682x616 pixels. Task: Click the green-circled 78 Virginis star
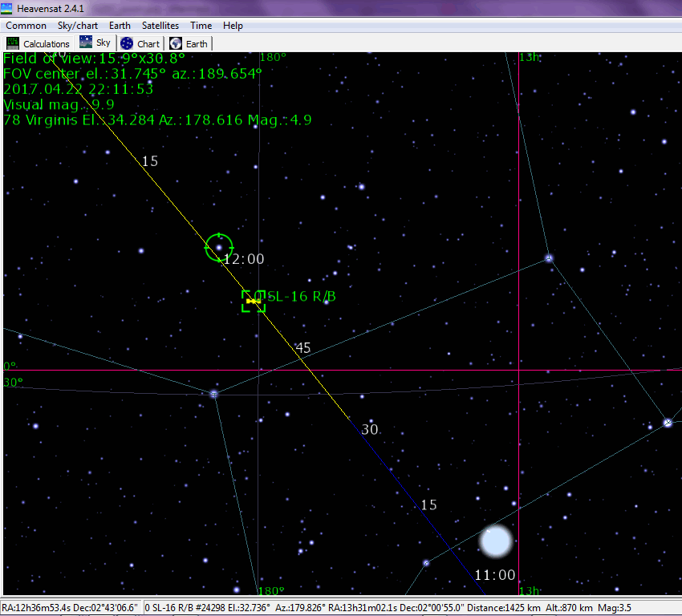coord(218,247)
